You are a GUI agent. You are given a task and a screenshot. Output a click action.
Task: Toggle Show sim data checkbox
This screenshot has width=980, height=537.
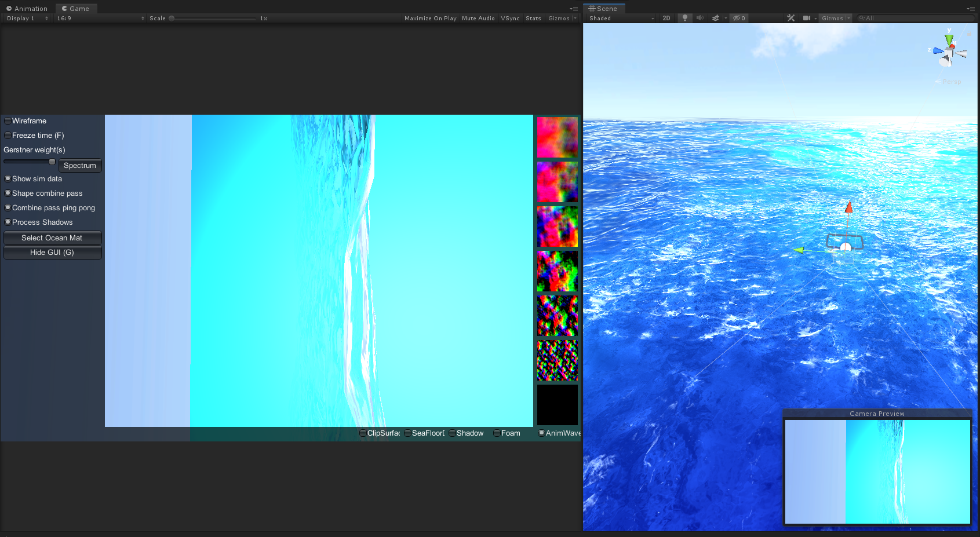tap(8, 178)
